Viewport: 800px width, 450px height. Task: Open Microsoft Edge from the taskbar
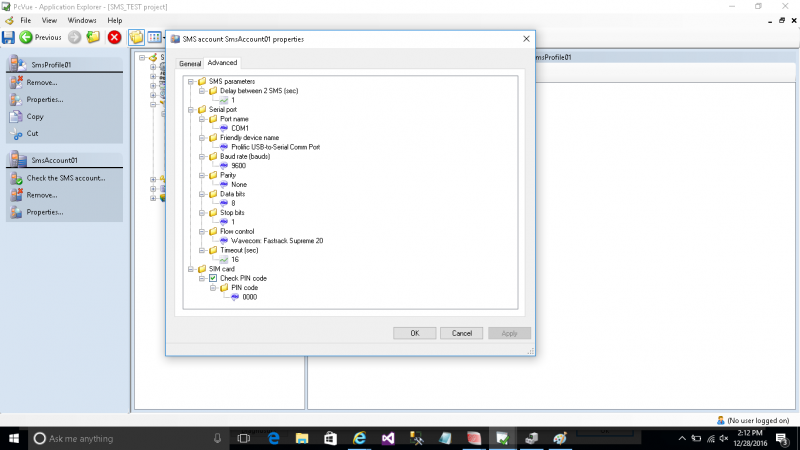coord(273,438)
